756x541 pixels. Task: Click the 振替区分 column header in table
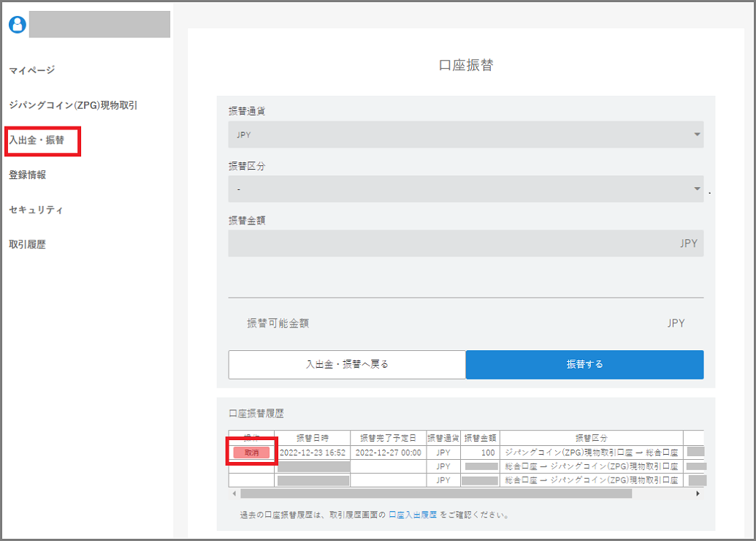coord(591,438)
